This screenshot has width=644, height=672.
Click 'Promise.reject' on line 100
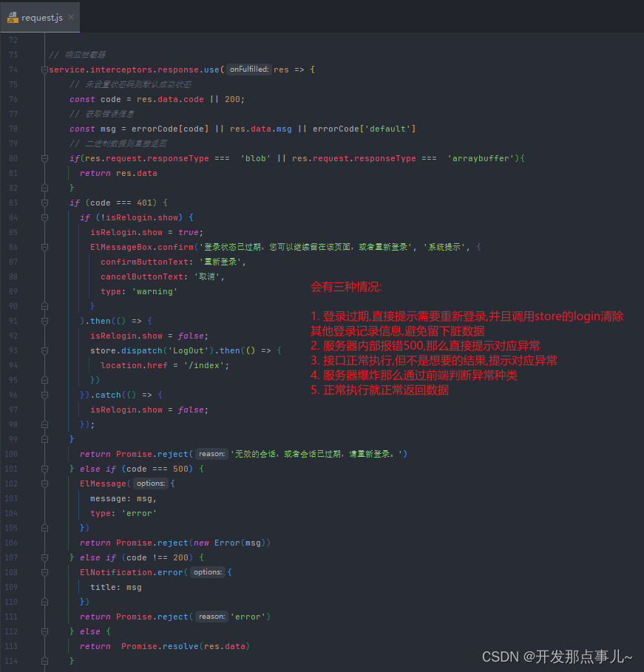(x=152, y=454)
